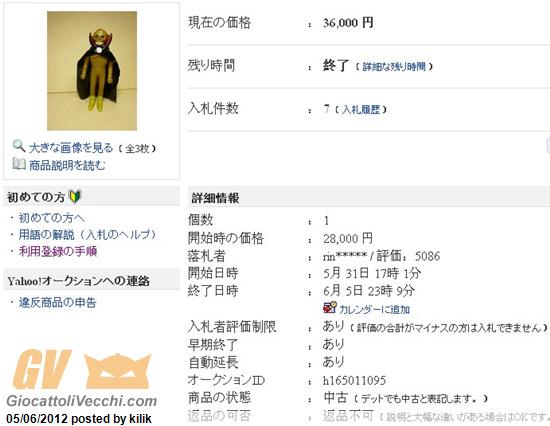Click the magnifying glass icon below the product photo
Image resolution: width=550 pixels, height=426 pixels.
point(19,146)
